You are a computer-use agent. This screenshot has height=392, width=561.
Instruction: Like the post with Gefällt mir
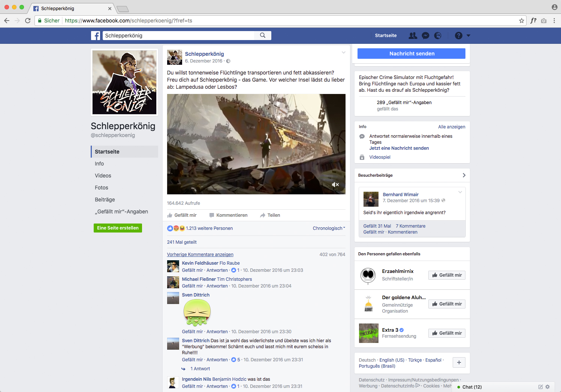click(x=182, y=215)
